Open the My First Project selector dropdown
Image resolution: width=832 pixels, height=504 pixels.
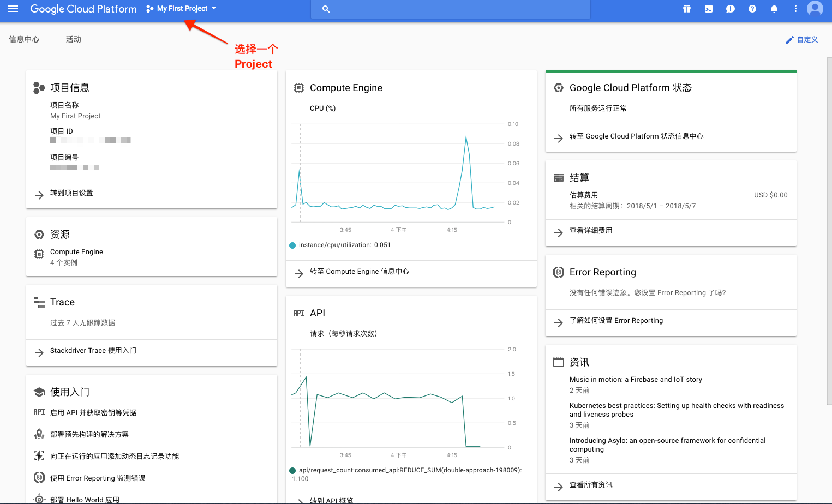pyautogui.click(x=181, y=9)
